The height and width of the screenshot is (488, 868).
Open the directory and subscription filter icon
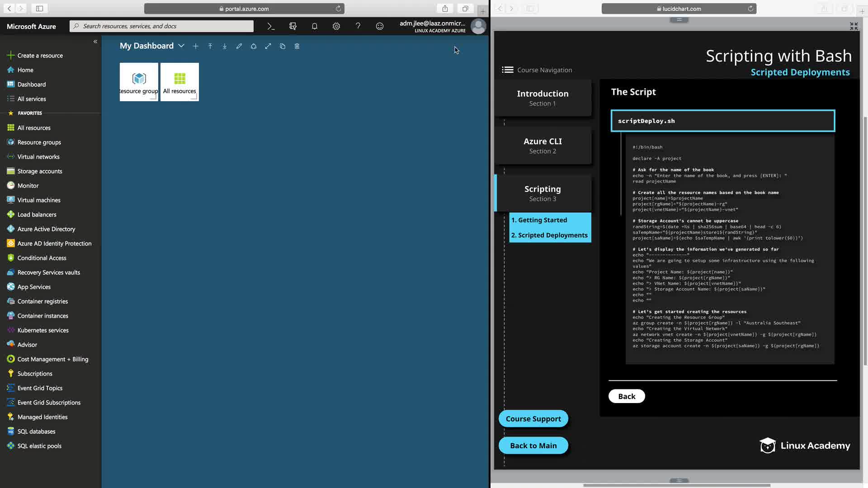click(x=293, y=26)
